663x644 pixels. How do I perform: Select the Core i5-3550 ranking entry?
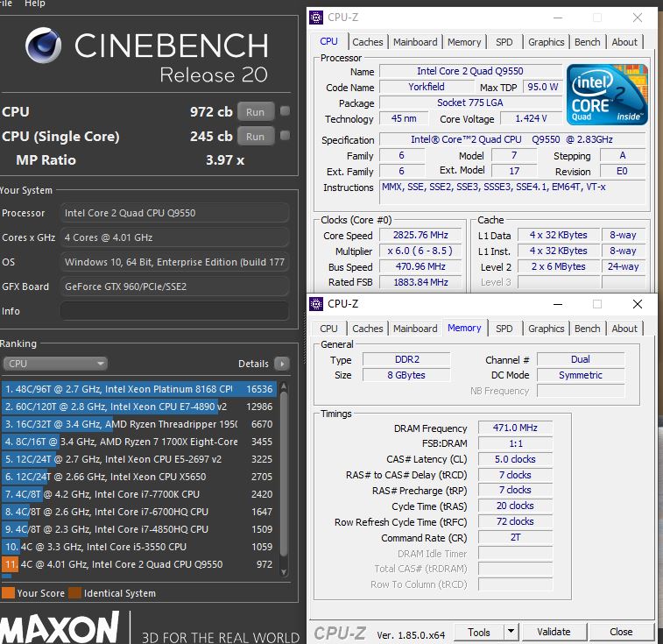click(138, 547)
